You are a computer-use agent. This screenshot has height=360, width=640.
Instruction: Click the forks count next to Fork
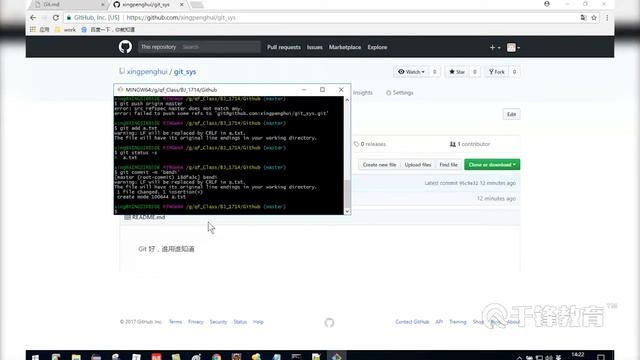514,71
